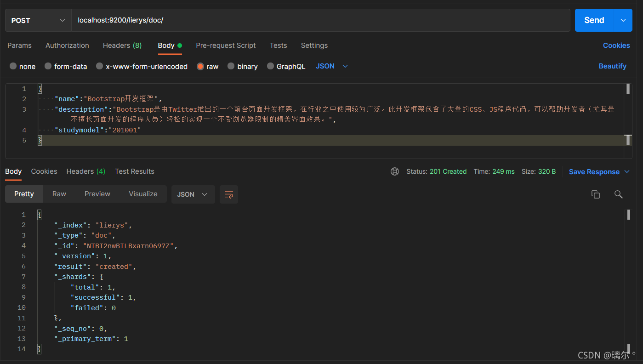Click the "failed": 0 line
The width and height of the screenshot is (643, 364).
(93, 308)
